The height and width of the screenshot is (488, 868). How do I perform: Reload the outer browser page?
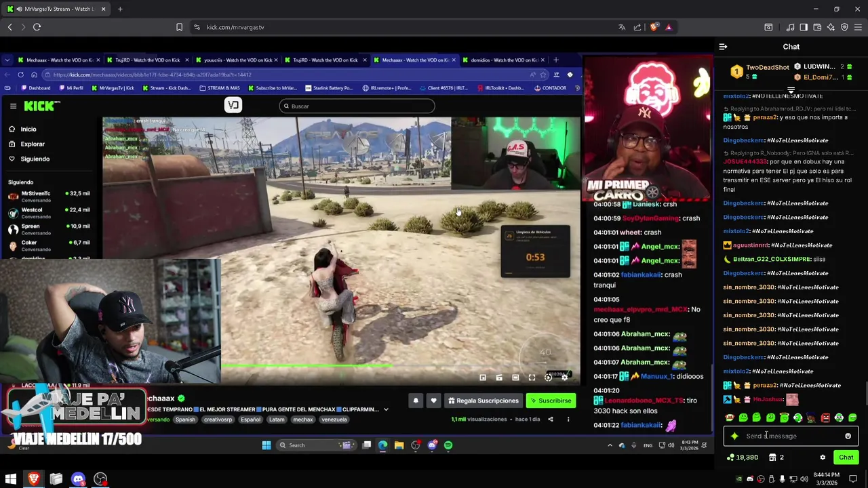[x=37, y=27]
